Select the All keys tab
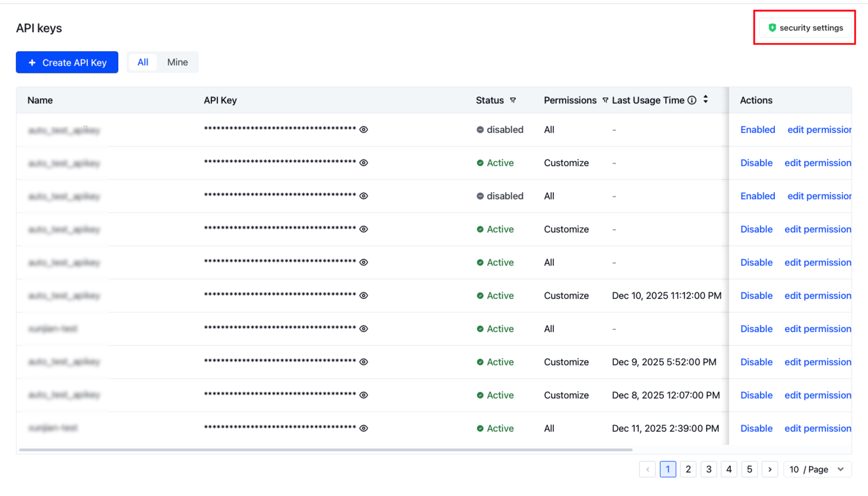This screenshot has width=868, height=496. click(x=143, y=63)
